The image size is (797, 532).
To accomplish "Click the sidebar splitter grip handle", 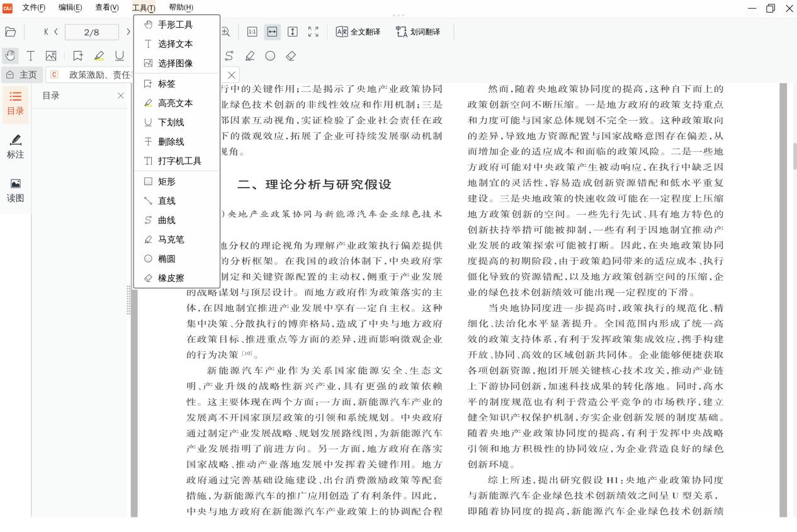I will 129,300.
